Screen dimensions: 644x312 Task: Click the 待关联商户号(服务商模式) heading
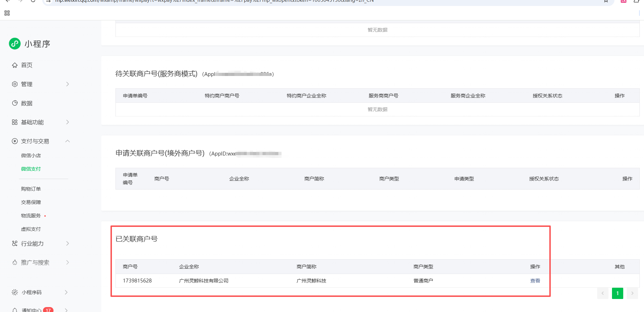tap(157, 74)
